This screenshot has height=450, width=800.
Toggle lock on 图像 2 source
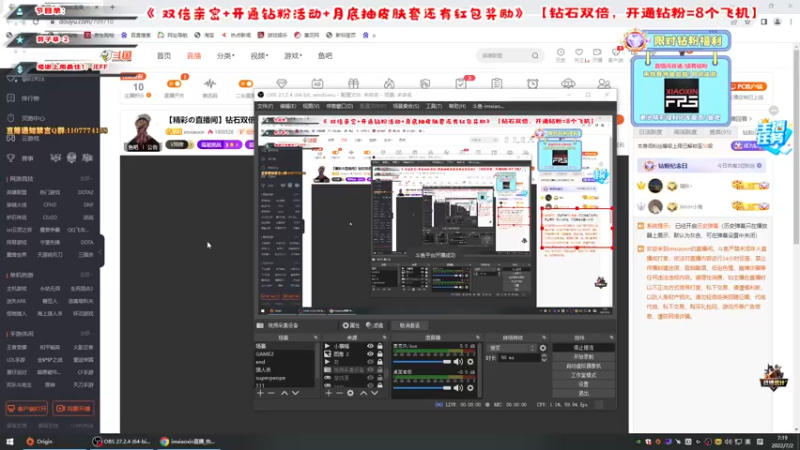coord(380,354)
